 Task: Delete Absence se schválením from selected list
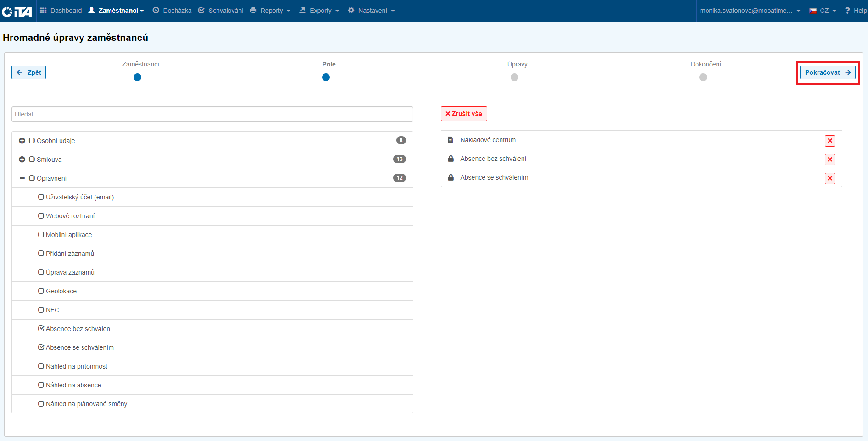point(829,178)
